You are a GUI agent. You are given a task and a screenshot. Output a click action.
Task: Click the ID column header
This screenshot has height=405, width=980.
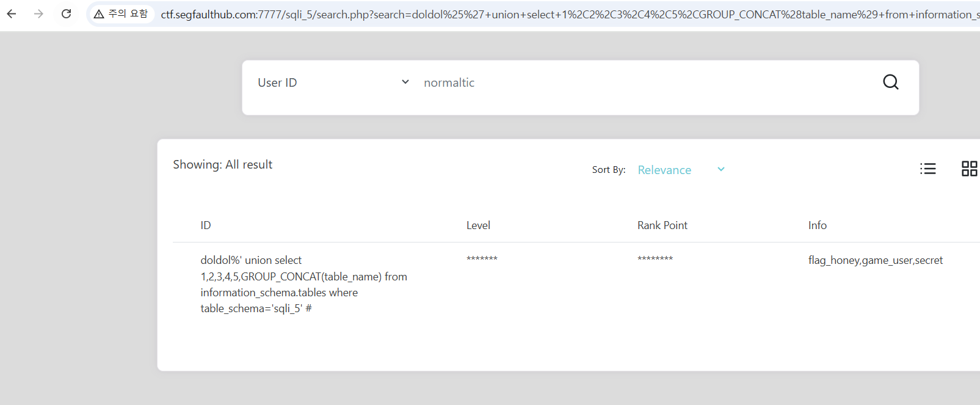(x=206, y=225)
